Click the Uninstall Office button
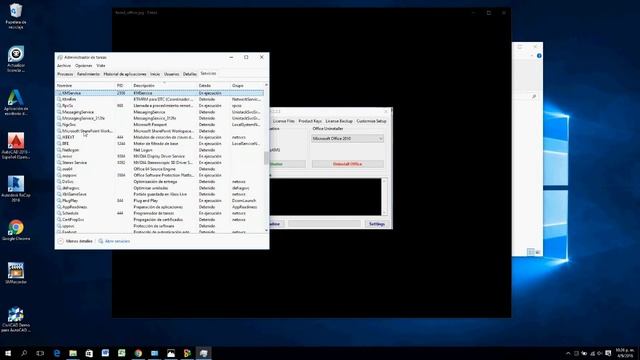This screenshot has width=640, height=360. click(x=347, y=164)
